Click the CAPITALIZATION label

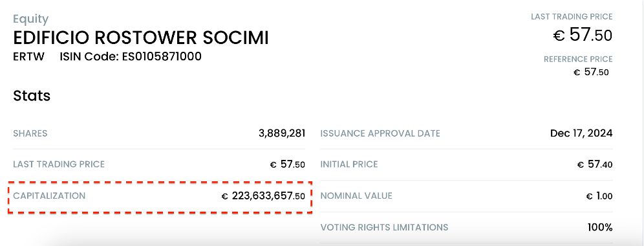[49, 196]
